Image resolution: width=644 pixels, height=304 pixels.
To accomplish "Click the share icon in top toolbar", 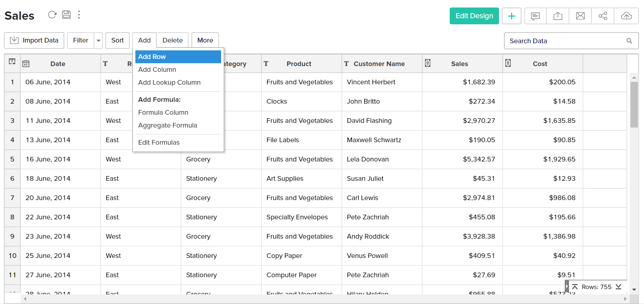I will 603,16.
